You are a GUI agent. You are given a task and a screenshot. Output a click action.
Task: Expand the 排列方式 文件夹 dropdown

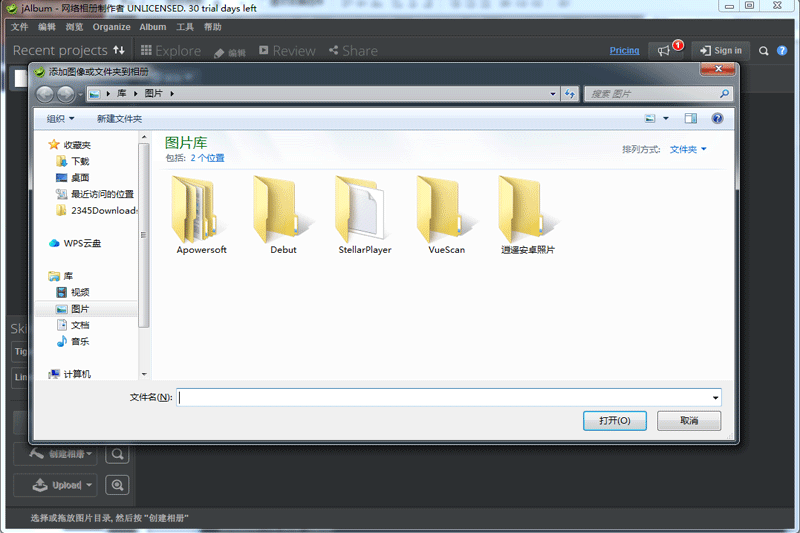click(x=688, y=149)
